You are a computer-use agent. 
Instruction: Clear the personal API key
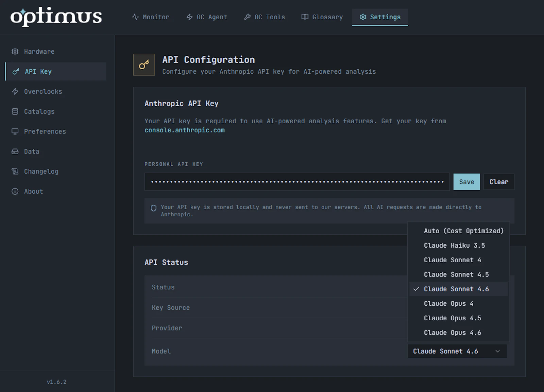[x=499, y=182]
